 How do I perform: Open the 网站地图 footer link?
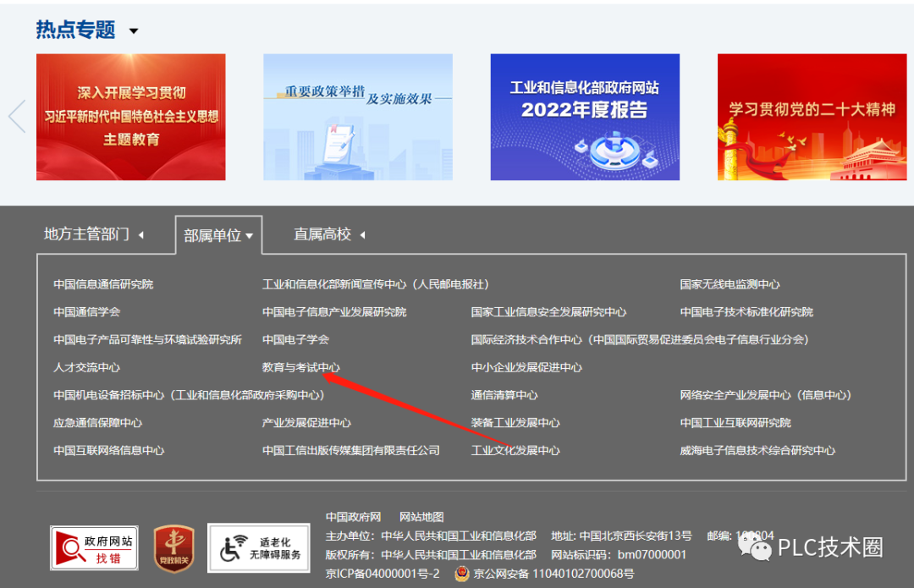(x=421, y=517)
